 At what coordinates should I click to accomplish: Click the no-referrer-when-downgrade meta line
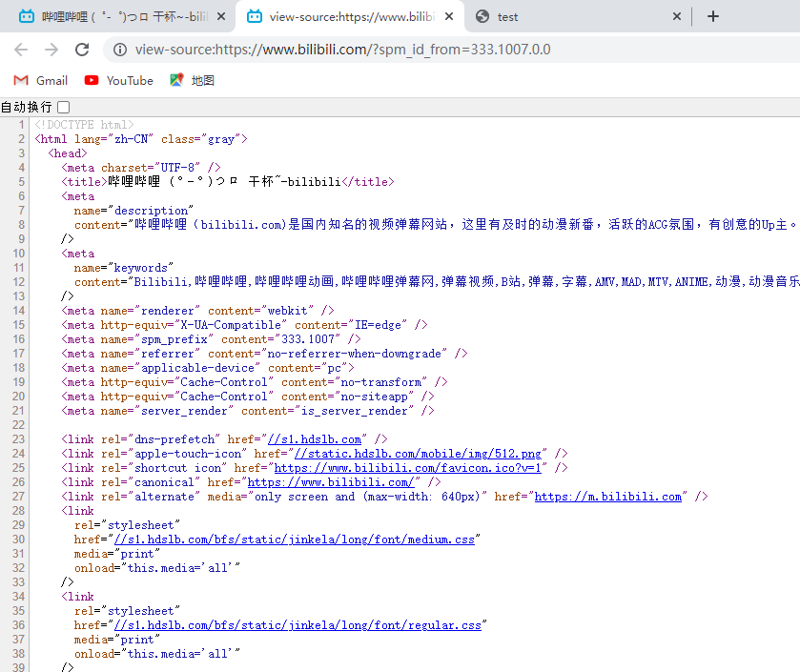click(x=264, y=354)
